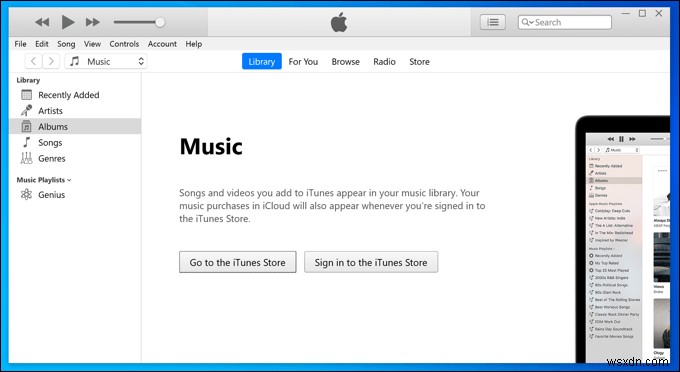
Task: Select Artists in the sidebar
Action: coord(75,111)
